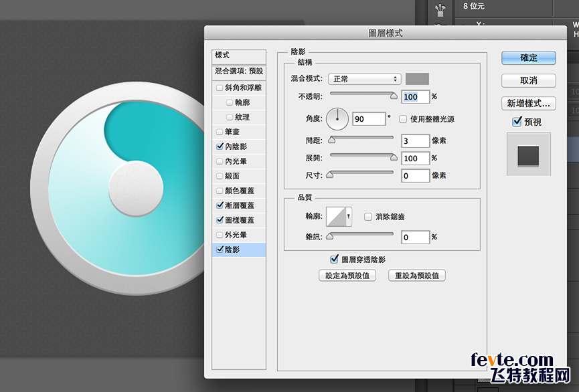Select 混合選項: 預設 in the list

[239, 72]
